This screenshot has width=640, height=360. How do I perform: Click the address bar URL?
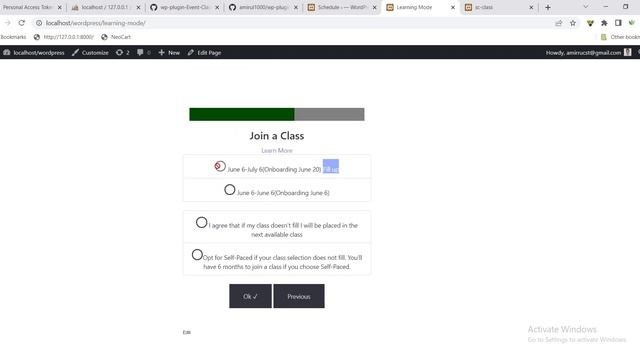tap(96, 23)
